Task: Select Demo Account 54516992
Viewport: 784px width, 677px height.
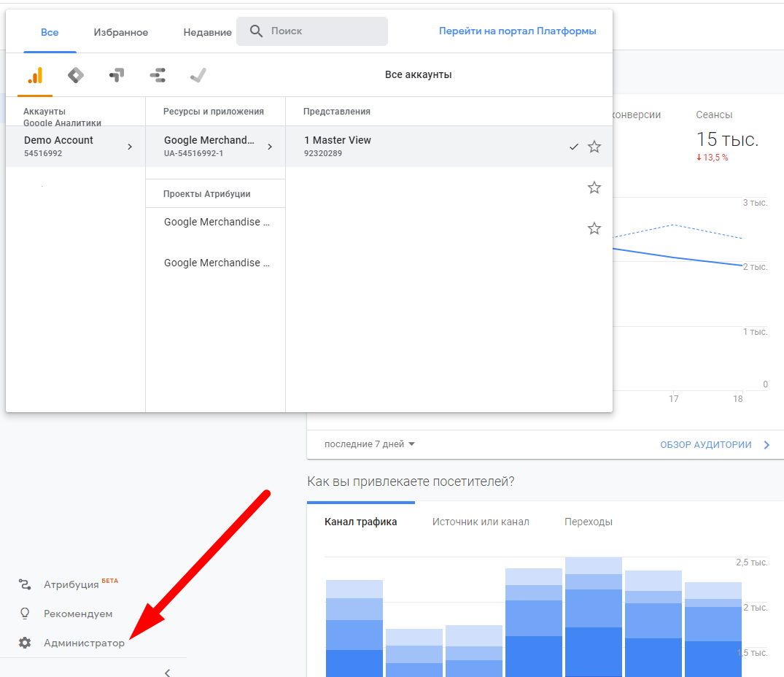Action: (76, 147)
